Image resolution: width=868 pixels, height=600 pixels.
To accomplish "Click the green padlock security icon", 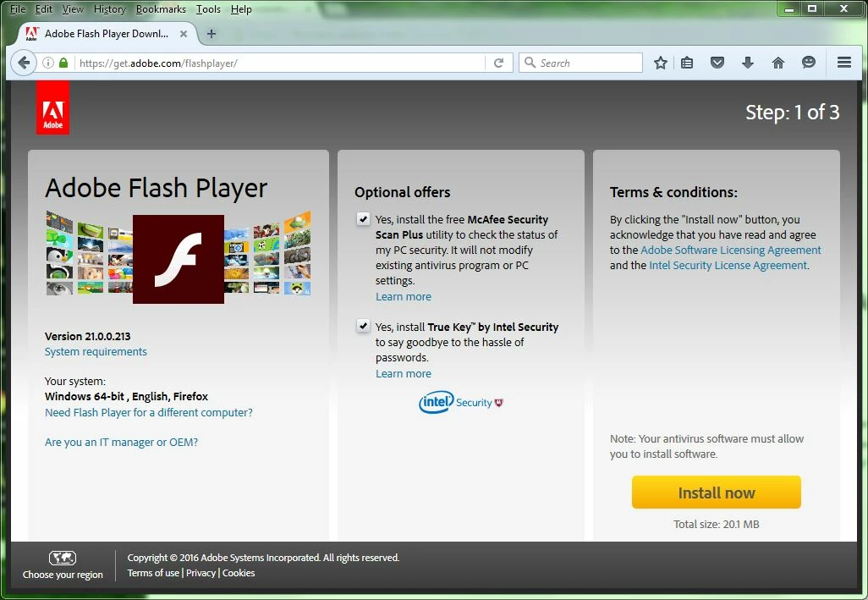I will click(63, 63).
